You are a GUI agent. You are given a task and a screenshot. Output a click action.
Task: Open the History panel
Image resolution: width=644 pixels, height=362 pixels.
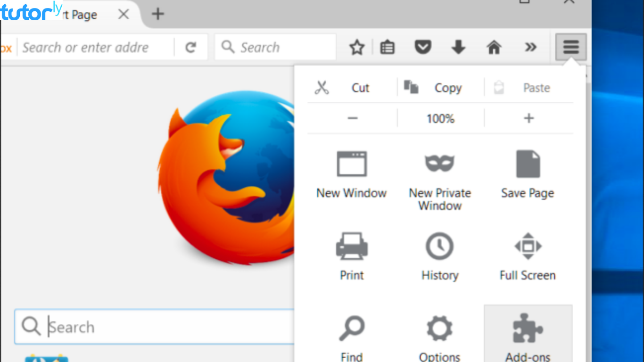(440, 256)
